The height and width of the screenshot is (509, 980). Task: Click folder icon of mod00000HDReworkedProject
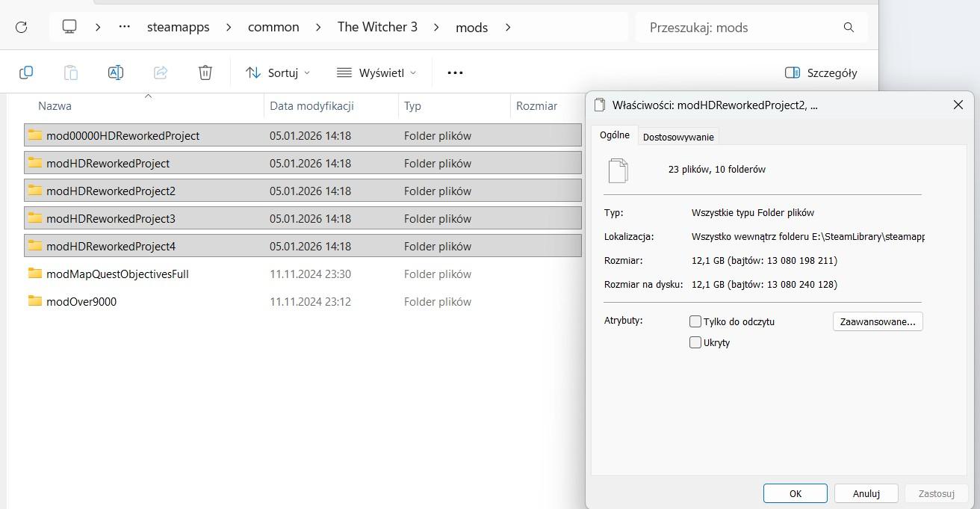pyautogui.click(x=35, y=135)
